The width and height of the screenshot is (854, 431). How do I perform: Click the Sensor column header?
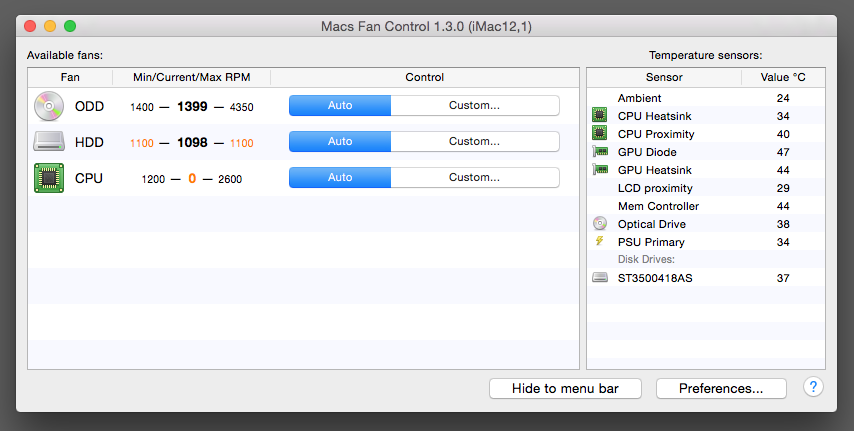coord(664,77)
